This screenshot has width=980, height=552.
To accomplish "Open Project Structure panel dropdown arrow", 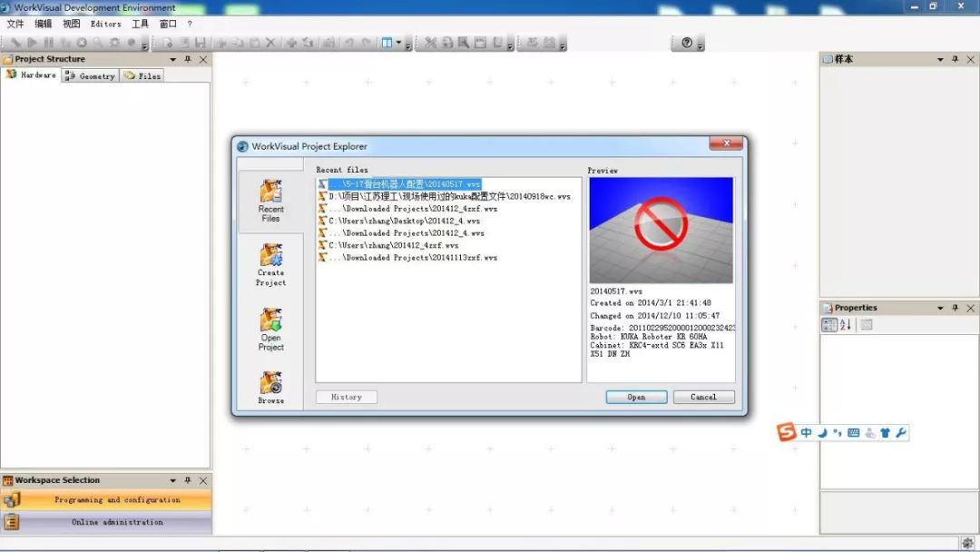I will click(172, 59).
